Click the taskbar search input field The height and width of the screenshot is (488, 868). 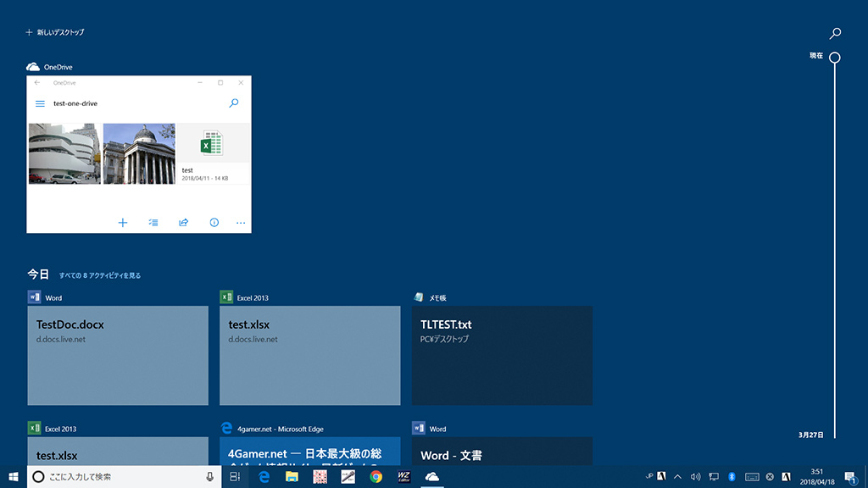pyautogui.click(x=125, y=477)
